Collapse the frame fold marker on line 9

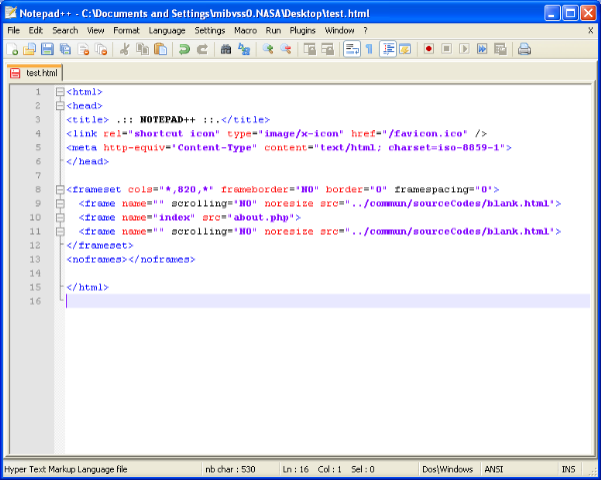60,203
